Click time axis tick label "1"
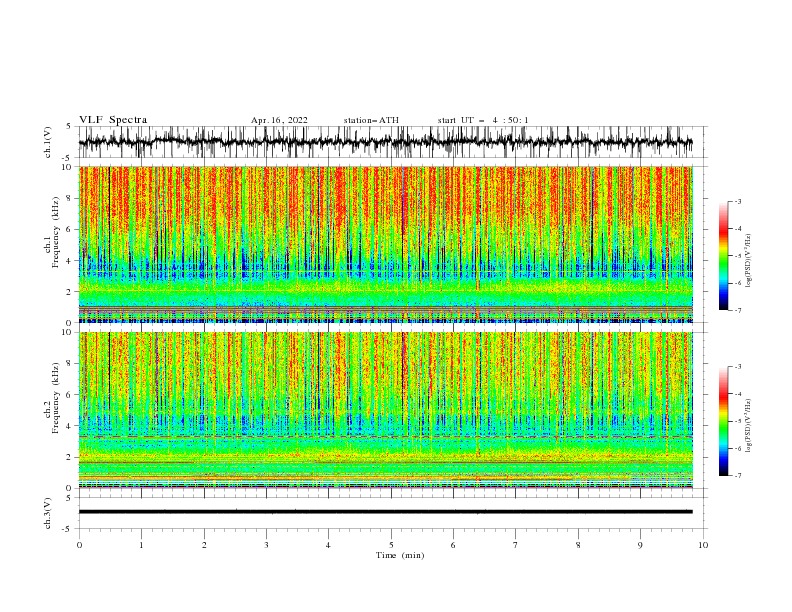The height and width of the screenshot is (612, 792). 141,545
